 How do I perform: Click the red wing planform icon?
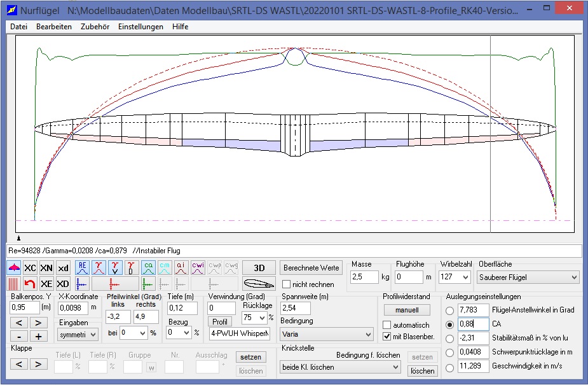(x=14, y=268)
